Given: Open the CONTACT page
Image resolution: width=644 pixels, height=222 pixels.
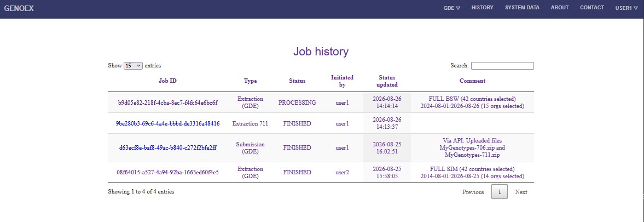Looking at the screenshot, I should (592, 8).
